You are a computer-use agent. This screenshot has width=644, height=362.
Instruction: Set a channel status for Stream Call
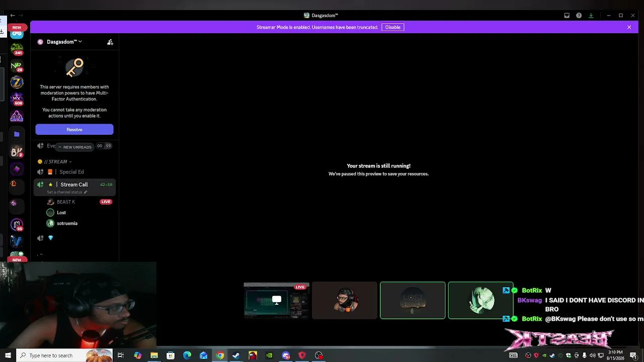click(x=67, y=192)
